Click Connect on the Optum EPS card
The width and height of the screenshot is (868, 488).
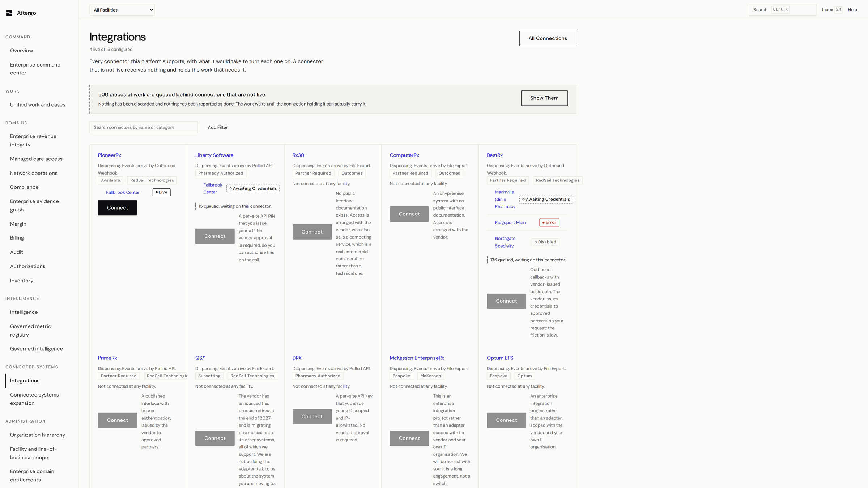pos(506,420)
